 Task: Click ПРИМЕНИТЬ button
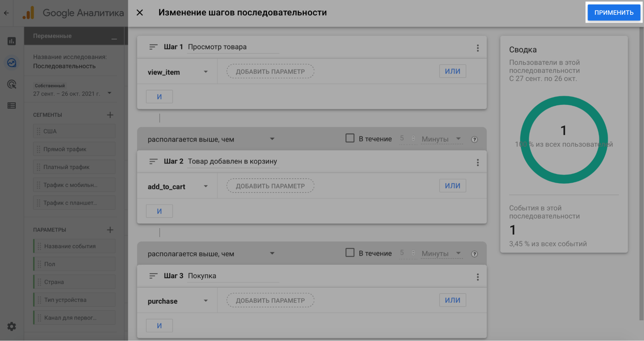pos(614,13)
